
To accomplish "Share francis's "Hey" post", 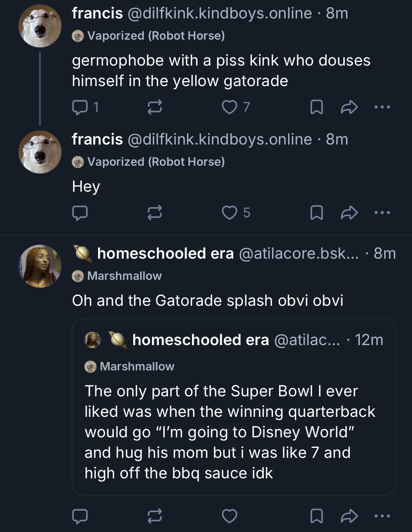I will click(x=349, y=213).
